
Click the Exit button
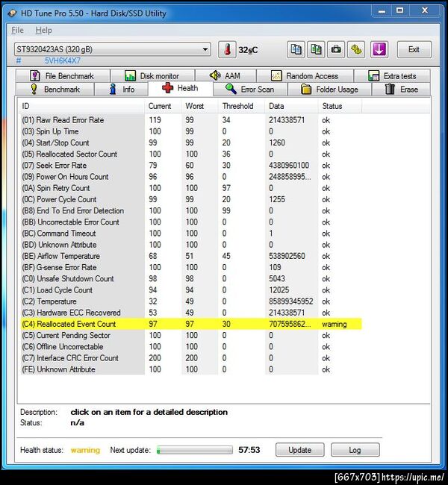click(x=414, y=49)
